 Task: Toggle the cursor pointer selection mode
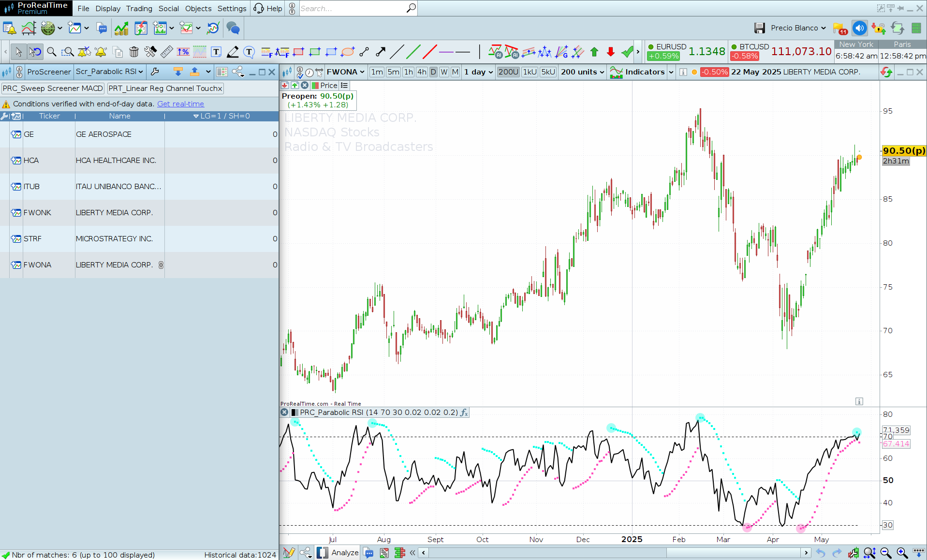[18, 52]
